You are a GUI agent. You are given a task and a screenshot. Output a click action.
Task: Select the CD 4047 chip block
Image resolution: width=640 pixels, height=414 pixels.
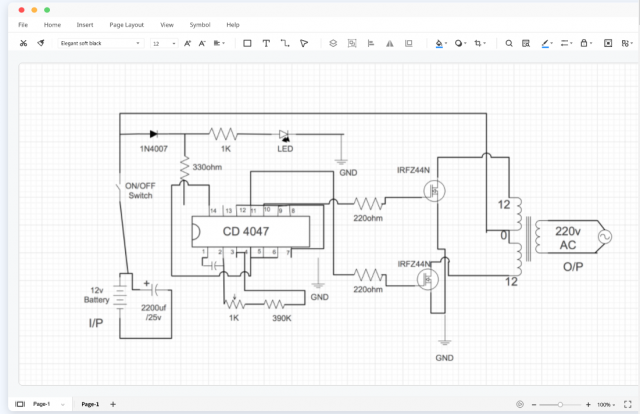coord(251,231)
